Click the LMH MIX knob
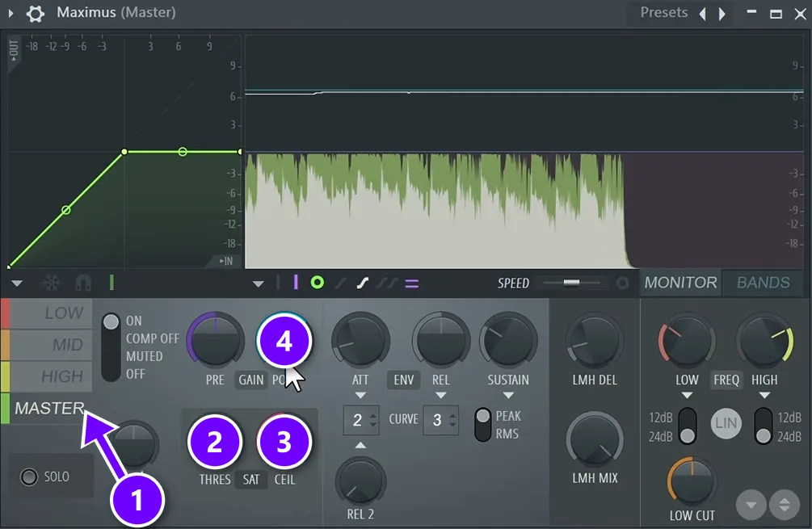The image size is (812, 529). coord(595,440)
